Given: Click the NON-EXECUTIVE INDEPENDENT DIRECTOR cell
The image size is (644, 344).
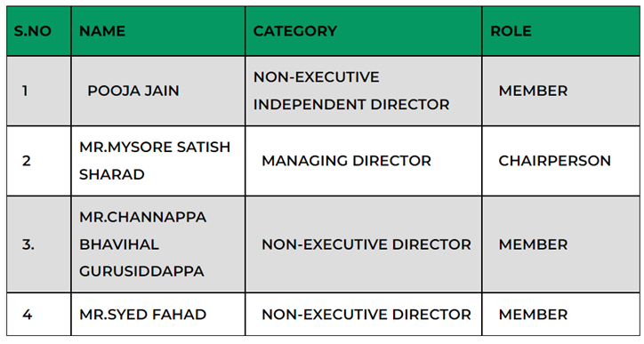Looking at the screenshot, I should tap(364, 92).
